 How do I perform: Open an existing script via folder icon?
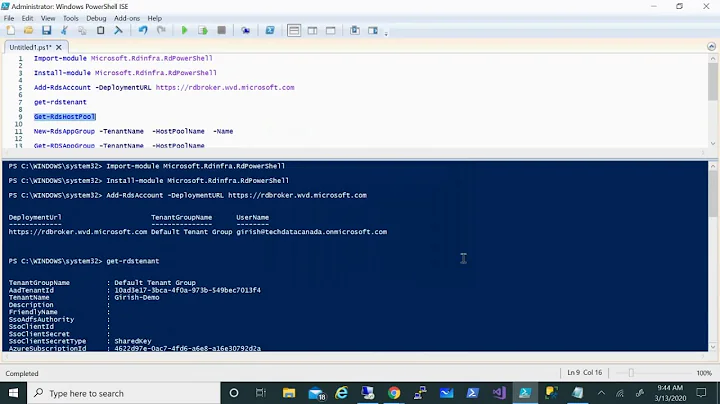coord(28,30)
